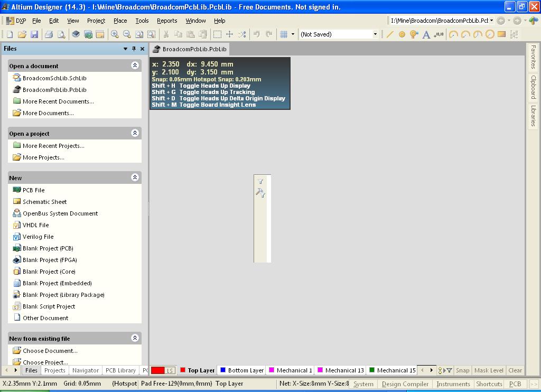The image size is (541, 392).
Task: Switch to the PCB Library panel tab
Action: [120, 370]
